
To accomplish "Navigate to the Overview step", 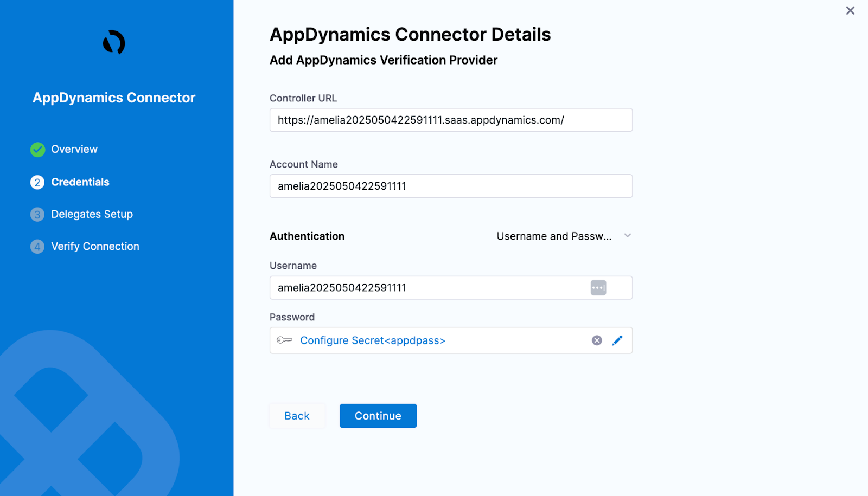I will click(74, 150).
